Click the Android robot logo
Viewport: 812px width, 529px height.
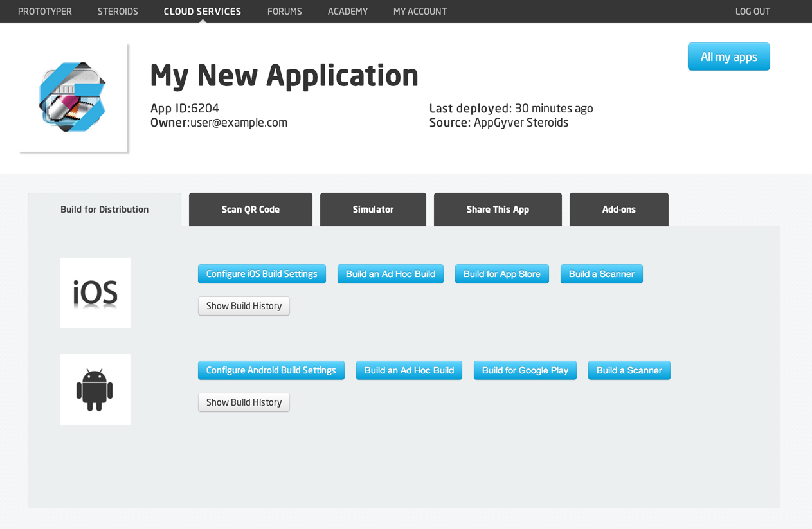point(95,390)
